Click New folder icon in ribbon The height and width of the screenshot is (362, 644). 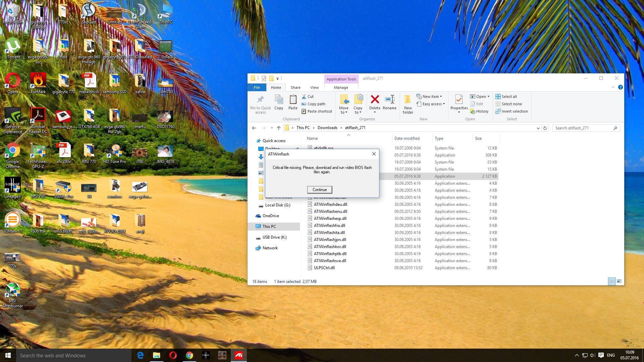point(408,100)
